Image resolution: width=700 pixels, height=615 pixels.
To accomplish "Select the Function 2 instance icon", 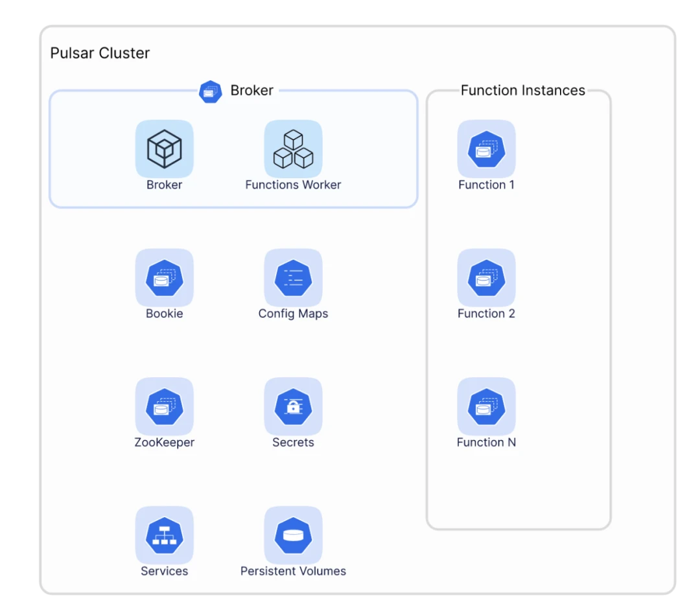I will [486, 278].
